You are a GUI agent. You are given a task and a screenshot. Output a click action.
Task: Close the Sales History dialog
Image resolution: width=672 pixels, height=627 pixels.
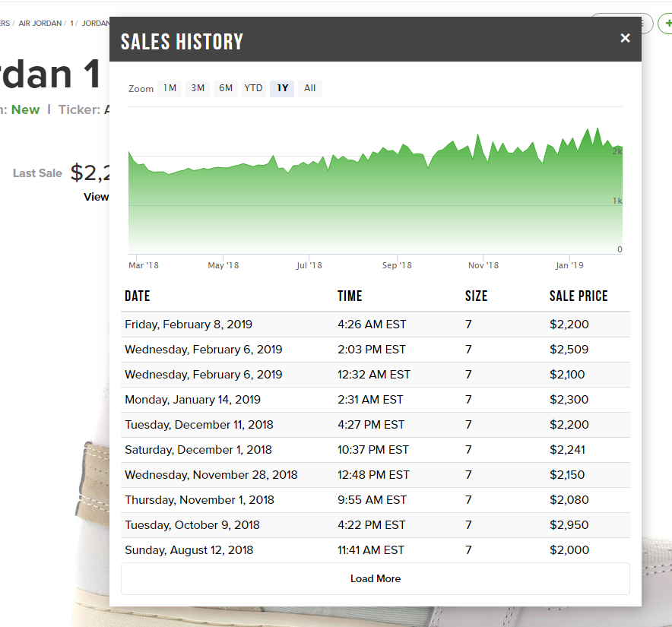click(625, 38)
